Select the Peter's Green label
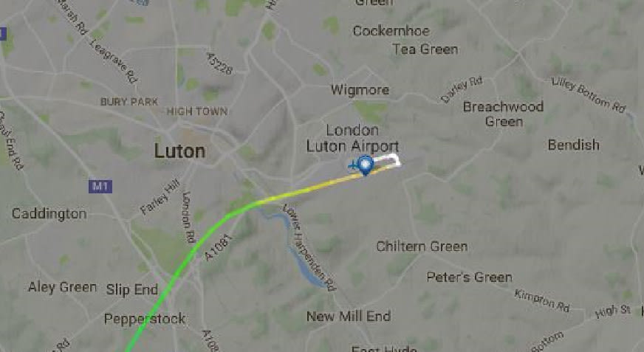 (x=469, y=277)
